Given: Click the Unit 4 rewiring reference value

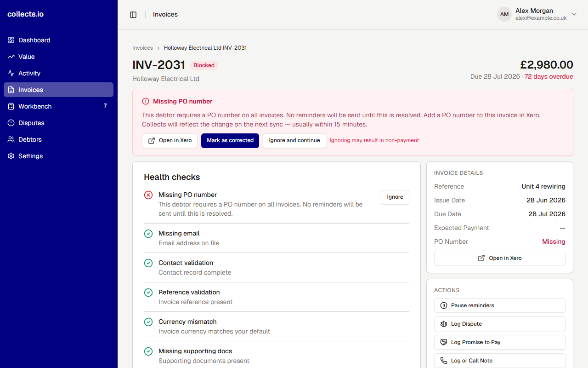Looking at the screenshot, I should 543,186.
